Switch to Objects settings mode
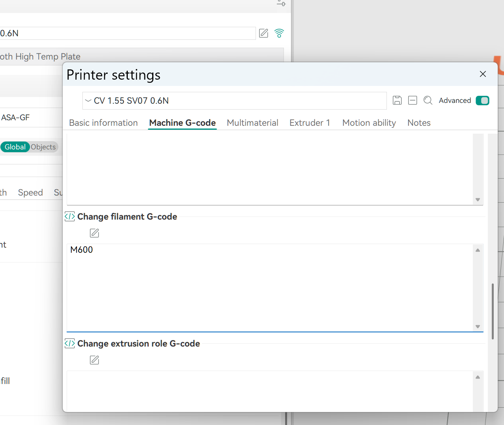504x425 pixels. pyautogui.click(x=43, y=147)
